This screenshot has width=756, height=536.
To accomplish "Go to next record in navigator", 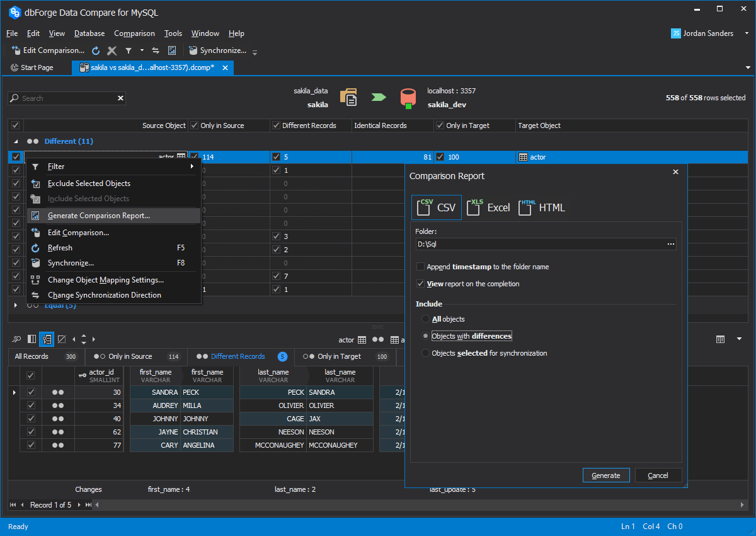I will point(78,505).
